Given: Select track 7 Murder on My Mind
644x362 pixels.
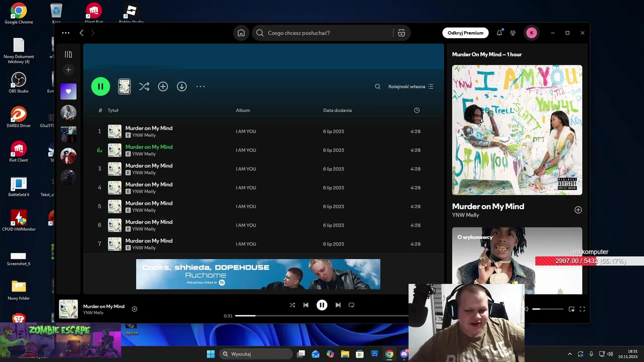Looking at the screenshot, I should (x=264, y=244).
